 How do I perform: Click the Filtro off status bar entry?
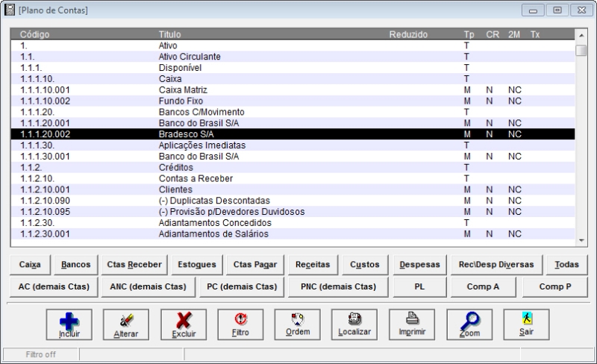point(41,354)
